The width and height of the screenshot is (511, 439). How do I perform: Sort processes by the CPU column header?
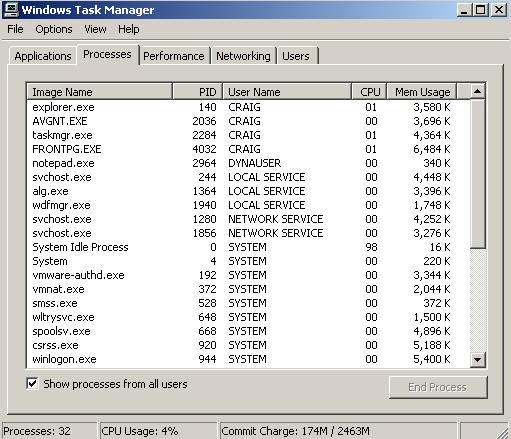click(369, 92)
